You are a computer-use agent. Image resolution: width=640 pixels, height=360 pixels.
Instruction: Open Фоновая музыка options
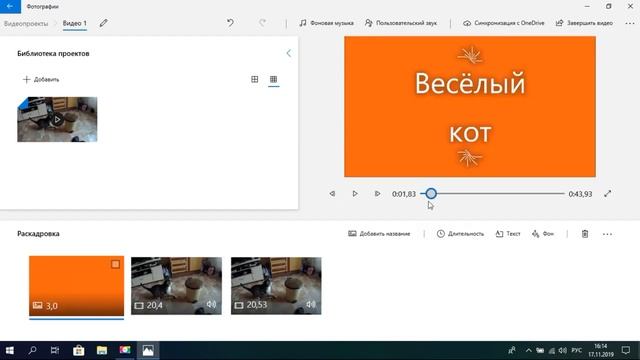pos(327,23)
